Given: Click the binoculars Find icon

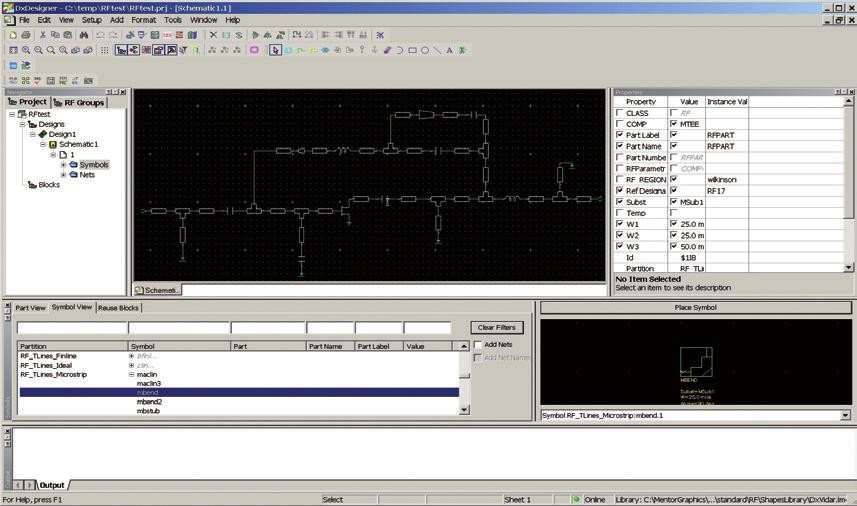Looking at the screenshot, I should coord(84,35).
